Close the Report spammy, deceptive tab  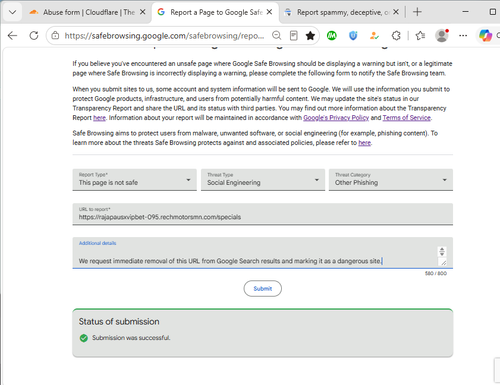tap(396, 12)
